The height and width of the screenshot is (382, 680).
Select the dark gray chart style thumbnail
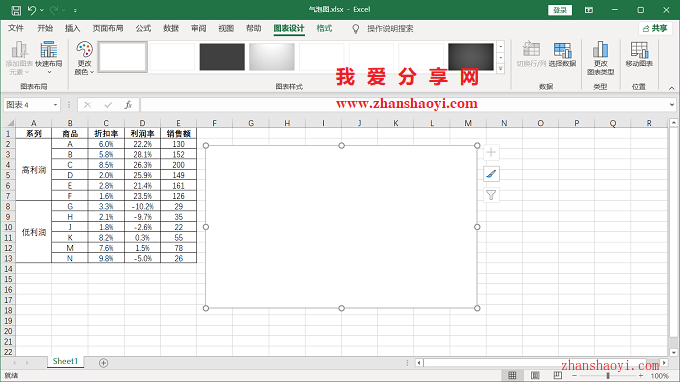[222, 57]
